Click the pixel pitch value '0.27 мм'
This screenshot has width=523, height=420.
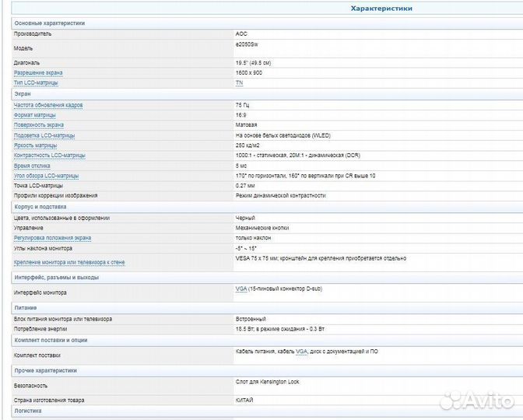coord(245,186)
